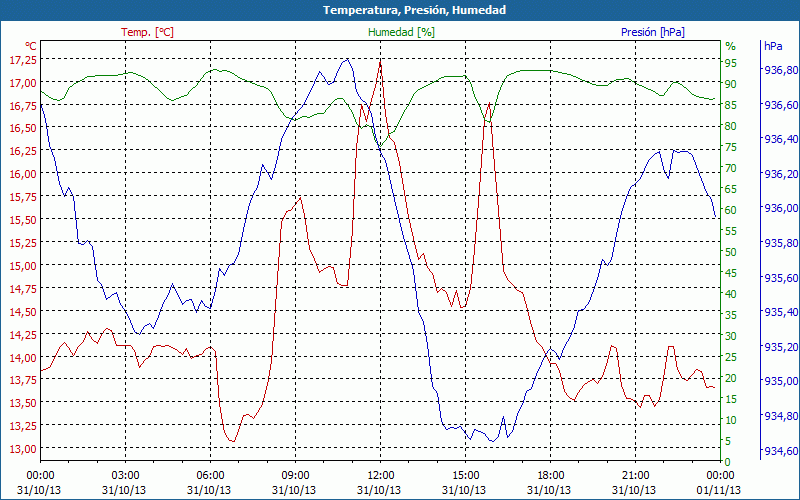The height and width of the screenshot is (500, 800).
Task: Click temperature axis value "14,00"
Action: [x=23, y=358]
